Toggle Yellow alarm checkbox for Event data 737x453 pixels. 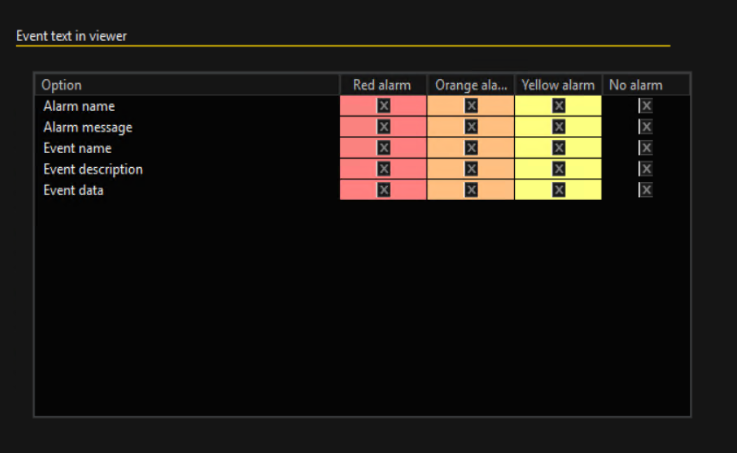pyautogui.click(x=558, y=190)
